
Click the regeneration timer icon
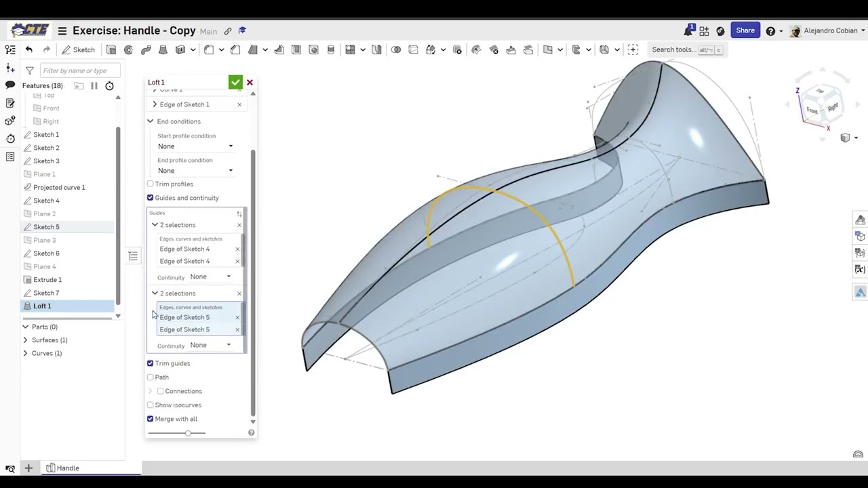109,86
